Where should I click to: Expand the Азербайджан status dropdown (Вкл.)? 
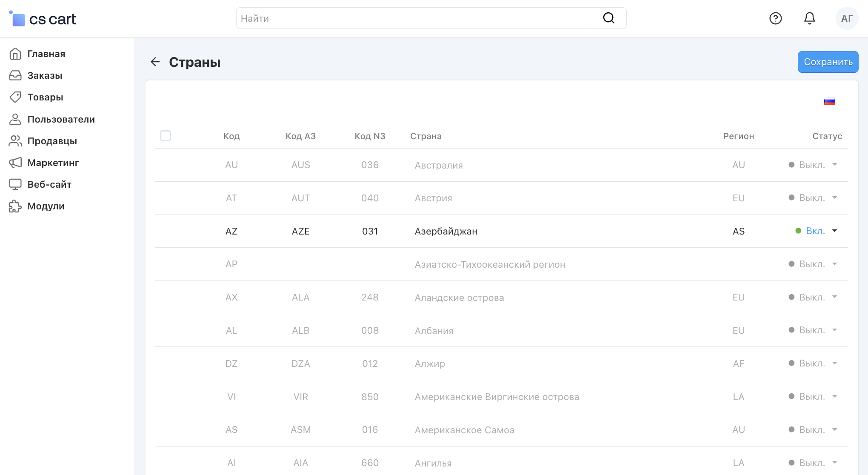point(816,231)
